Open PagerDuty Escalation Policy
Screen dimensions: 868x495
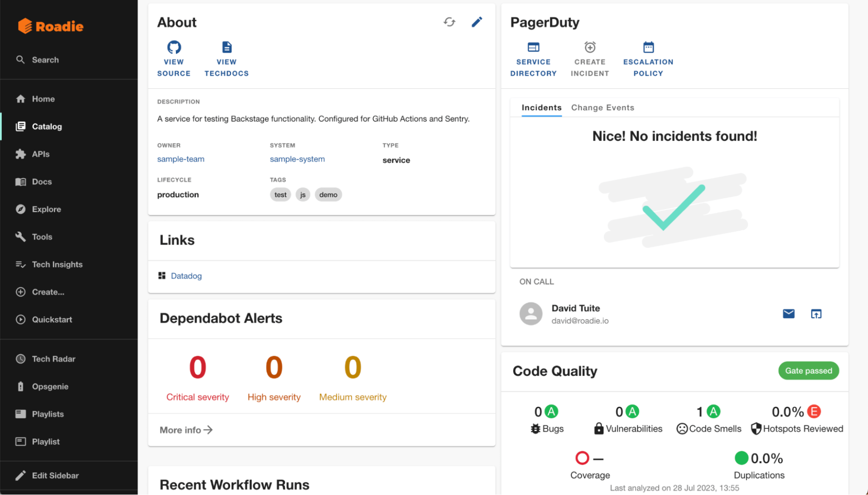coord(648,59)
